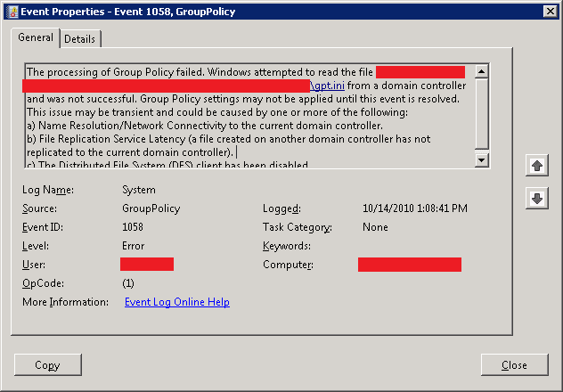Click the OpCode value (1)
The image size is (563, 392).
point(128,283)
